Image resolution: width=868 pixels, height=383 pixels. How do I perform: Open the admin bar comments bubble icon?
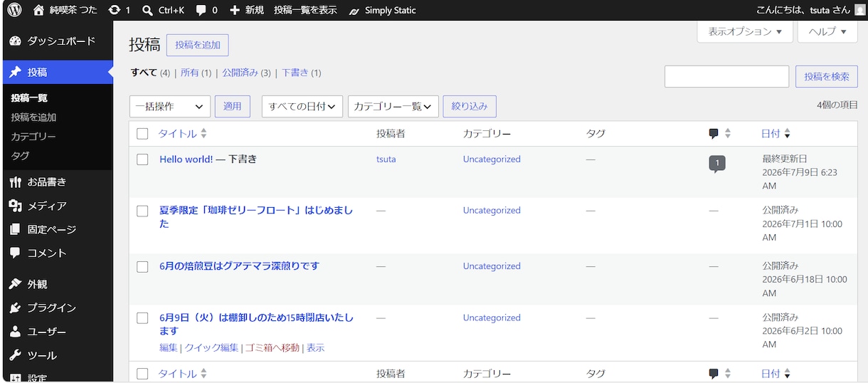coord(201,10)
